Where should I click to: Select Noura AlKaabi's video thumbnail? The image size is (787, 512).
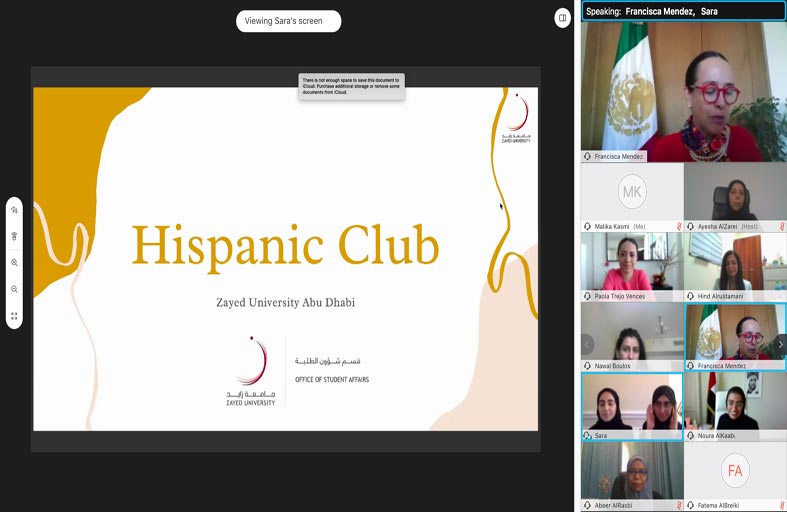coord(735,402)
